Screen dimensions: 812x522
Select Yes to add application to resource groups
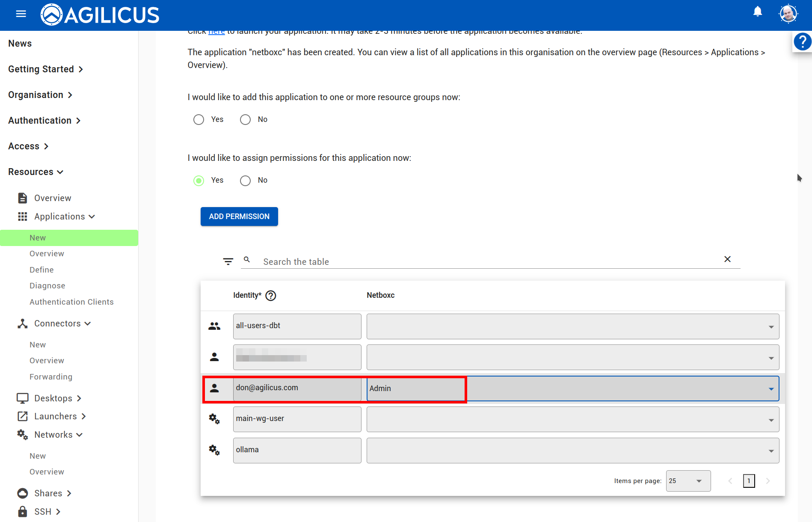point(199,119)
